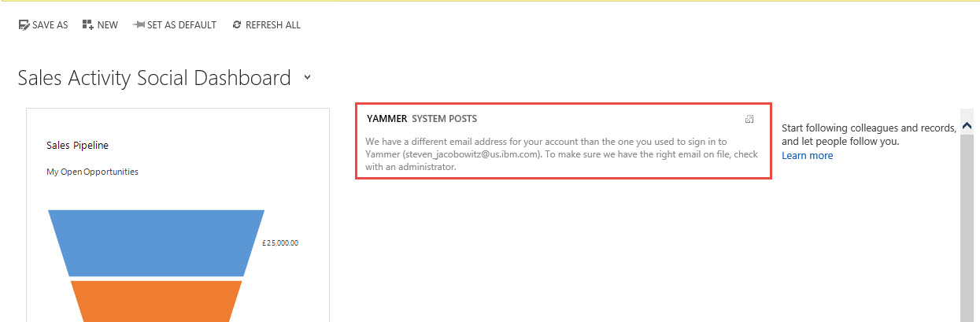The width and height of the screenshot is (980, 322).
Task: Click the scrollbar up arrow
Action: [x=967, y=126]
